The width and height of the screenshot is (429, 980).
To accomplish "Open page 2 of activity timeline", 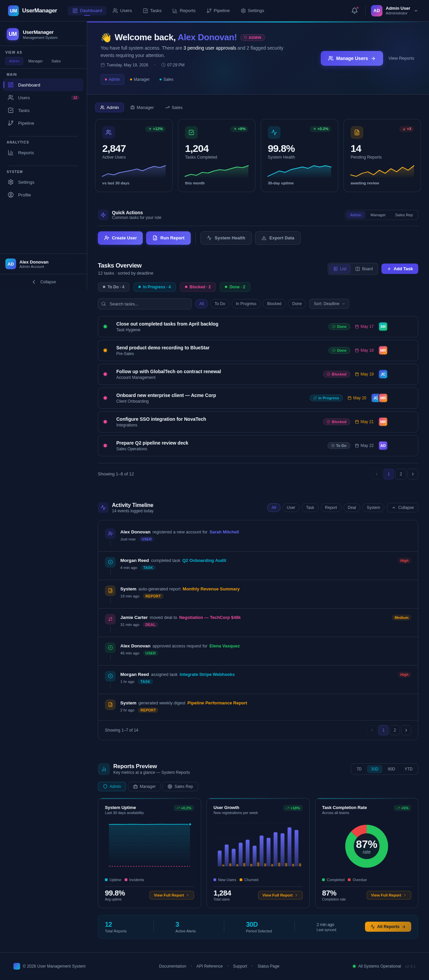I will point(395,730).
